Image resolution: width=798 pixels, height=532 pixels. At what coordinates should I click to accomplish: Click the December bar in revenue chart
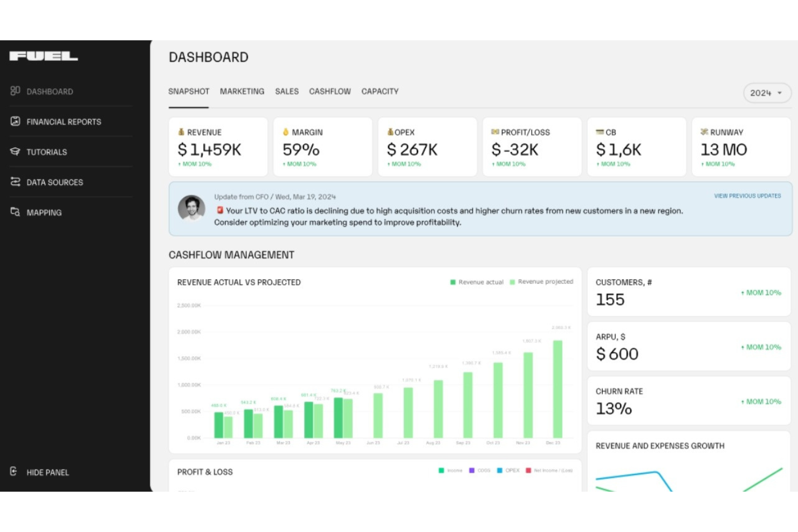(556, 388)
